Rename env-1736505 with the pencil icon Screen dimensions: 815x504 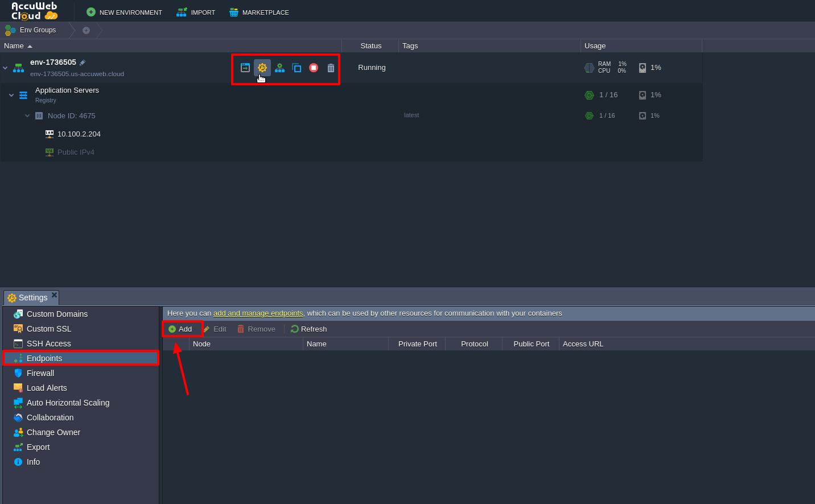[x=82, y=62]
